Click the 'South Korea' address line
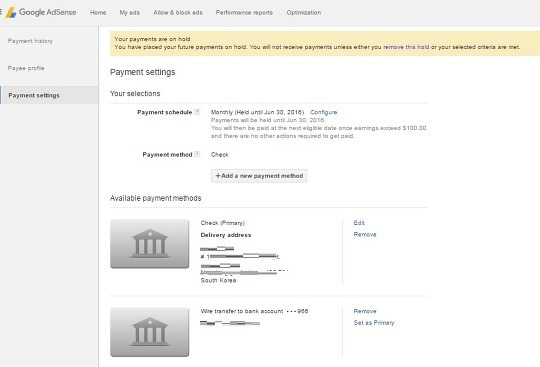Viewport: 540px width, 367px height. pos(218,281)
